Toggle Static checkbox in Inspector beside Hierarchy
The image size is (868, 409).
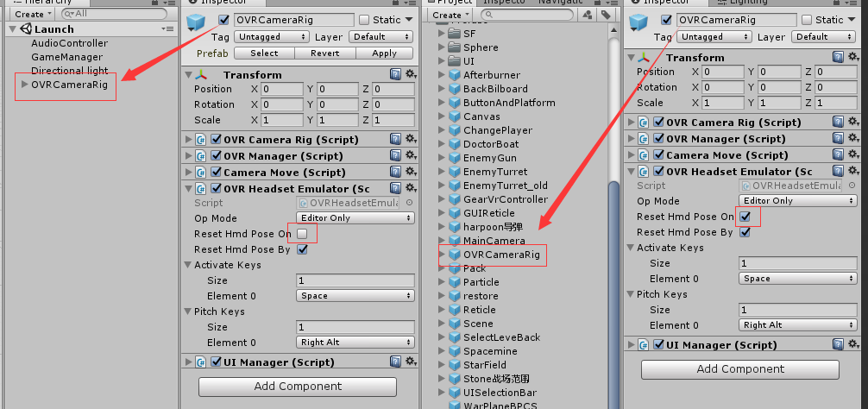tap(364, 20)
